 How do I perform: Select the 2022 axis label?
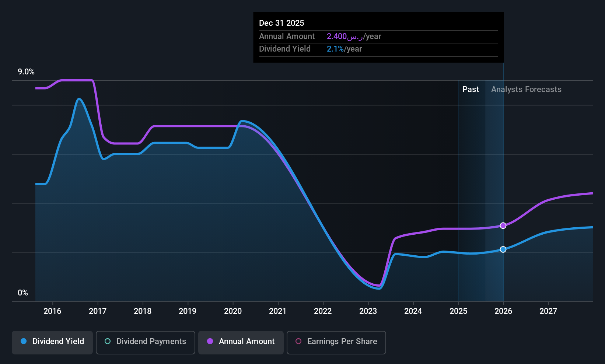[323, 311]
